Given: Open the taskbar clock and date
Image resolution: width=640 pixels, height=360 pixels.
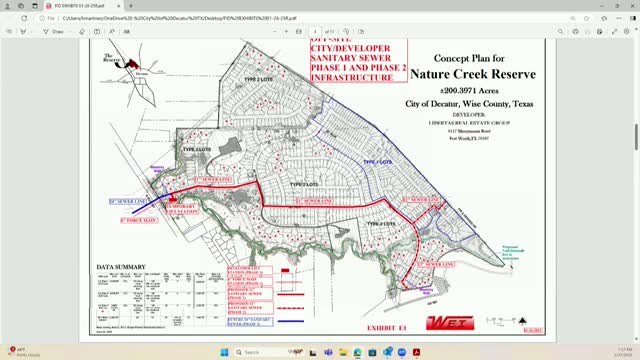Looking at the screenshot, I should coord(624,352).
